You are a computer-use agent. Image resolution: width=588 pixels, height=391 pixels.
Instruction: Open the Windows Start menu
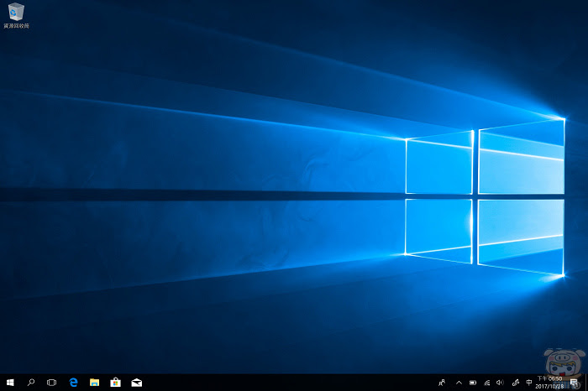[10, 383]
